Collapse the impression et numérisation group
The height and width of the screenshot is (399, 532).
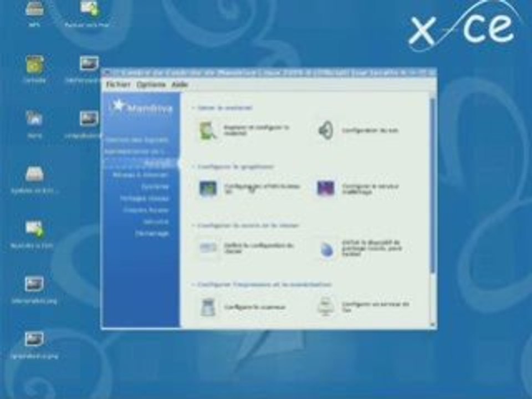point(193,284)
